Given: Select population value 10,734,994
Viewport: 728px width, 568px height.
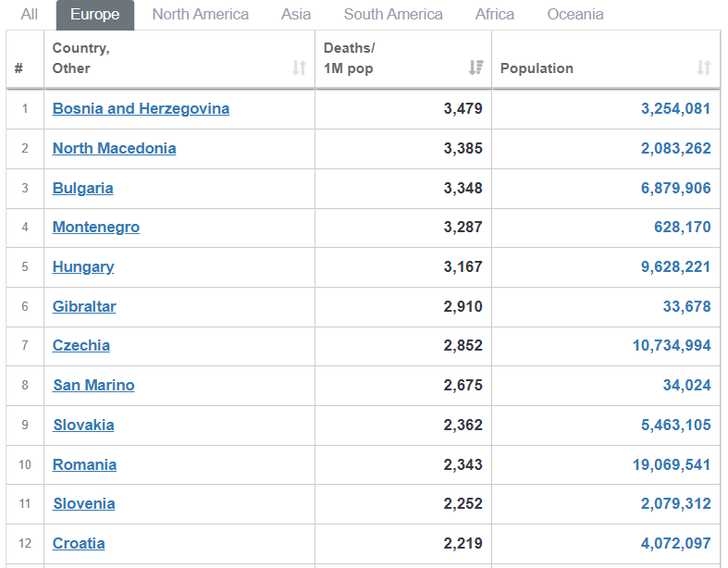Looking at the screenshot, I should 672,346.
